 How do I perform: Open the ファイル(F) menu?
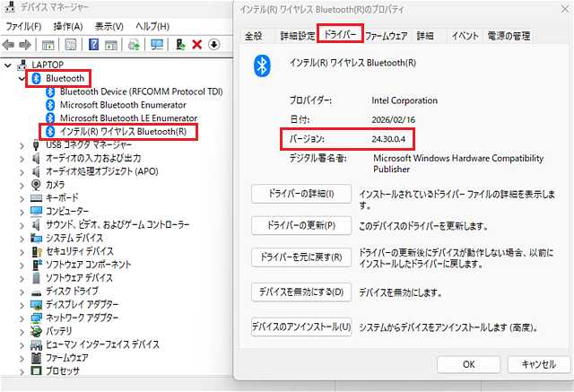[x=23, y=26]
